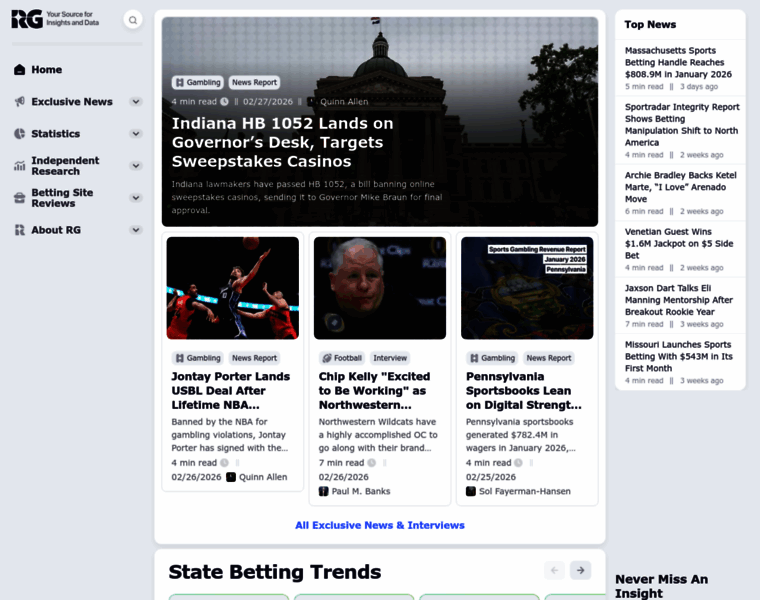
Task: Open All Exclusive News & Interviews link
Action: point(380,525)
